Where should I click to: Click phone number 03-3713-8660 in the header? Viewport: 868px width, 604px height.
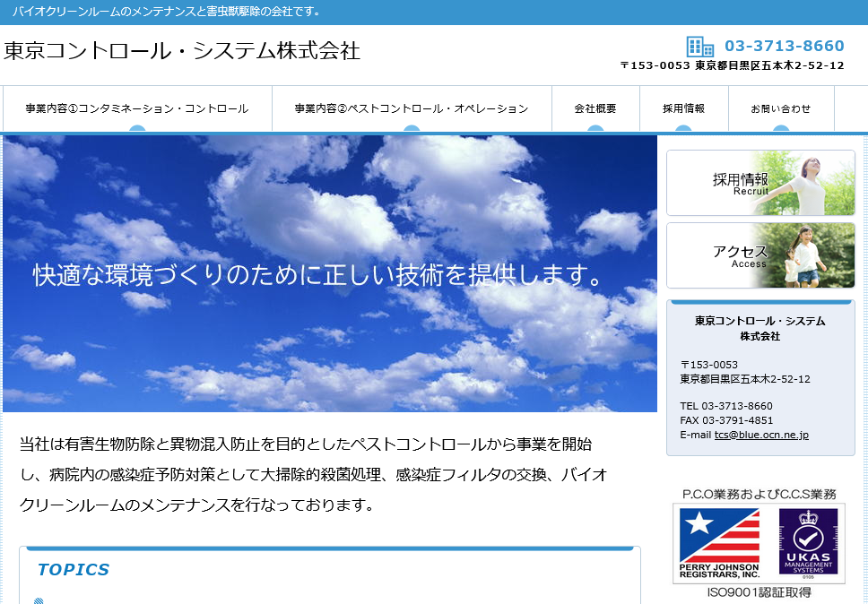click(x=785, y=46)
